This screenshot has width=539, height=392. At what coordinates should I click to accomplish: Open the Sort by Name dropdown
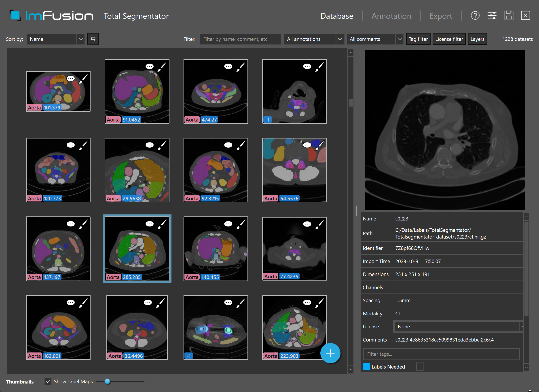pos(56,39)
